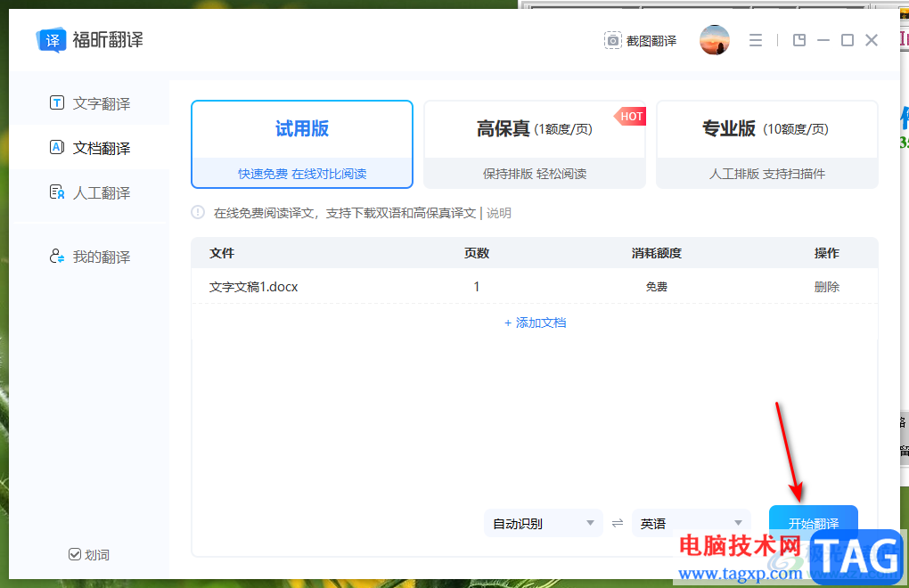This screenshot has height=588, width=909.
Task: Click the 截图翻译 label text
Action: tap(651, 41)
